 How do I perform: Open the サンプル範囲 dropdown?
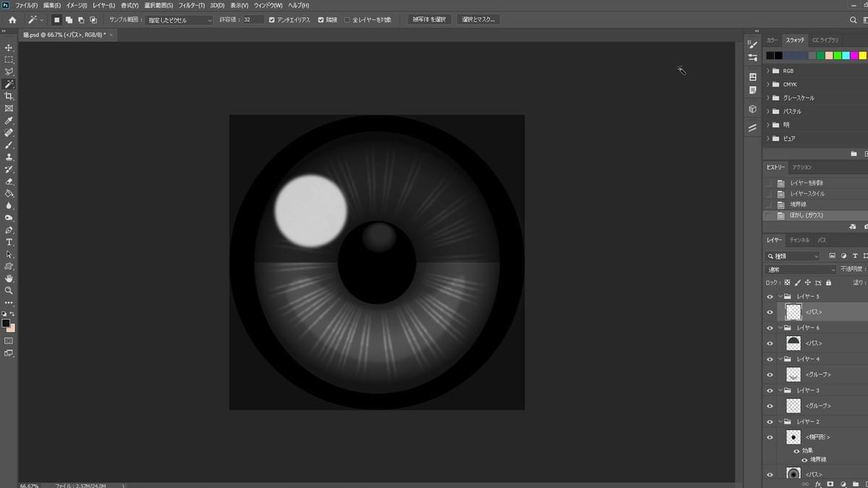tap(180, 20)
